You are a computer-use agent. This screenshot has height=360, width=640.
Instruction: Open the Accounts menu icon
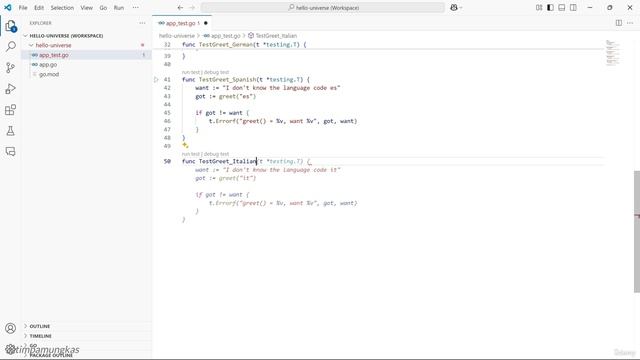11,328
